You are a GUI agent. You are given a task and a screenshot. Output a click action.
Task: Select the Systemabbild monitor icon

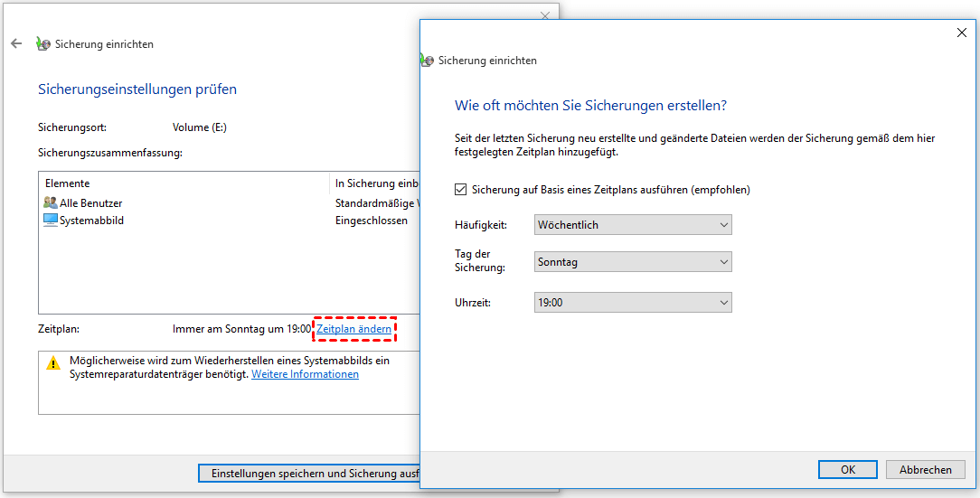pos(51,220)
